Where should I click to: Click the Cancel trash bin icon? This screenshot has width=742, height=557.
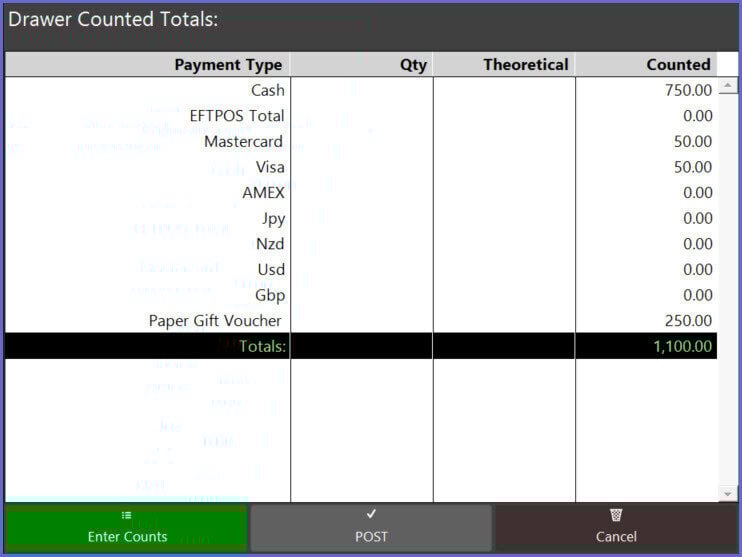[x=616, y=515]
